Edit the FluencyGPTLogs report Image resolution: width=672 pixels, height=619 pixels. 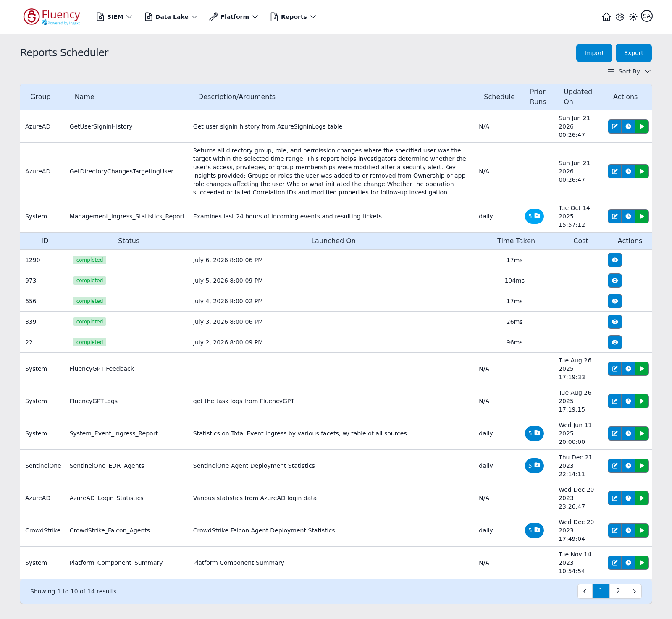(x=614, y=401)
